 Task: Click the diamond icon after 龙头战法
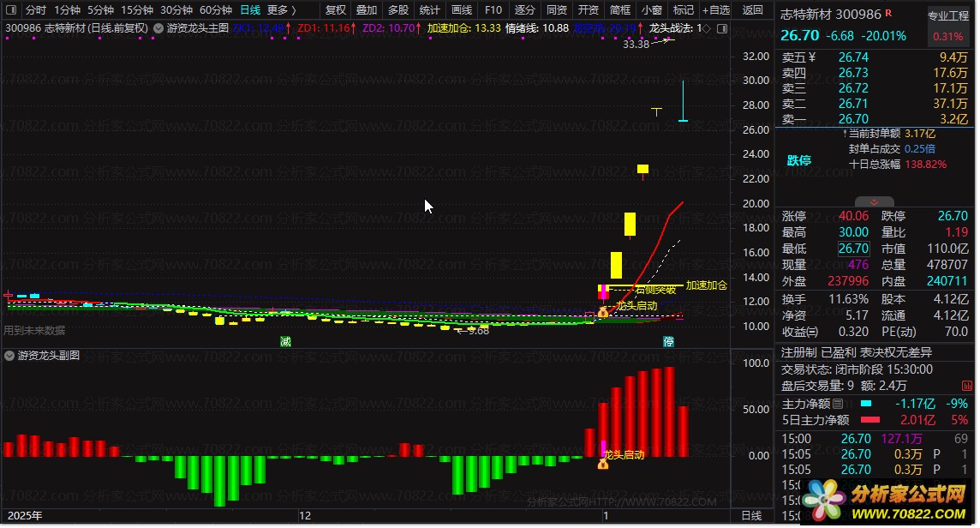(707, 28)
